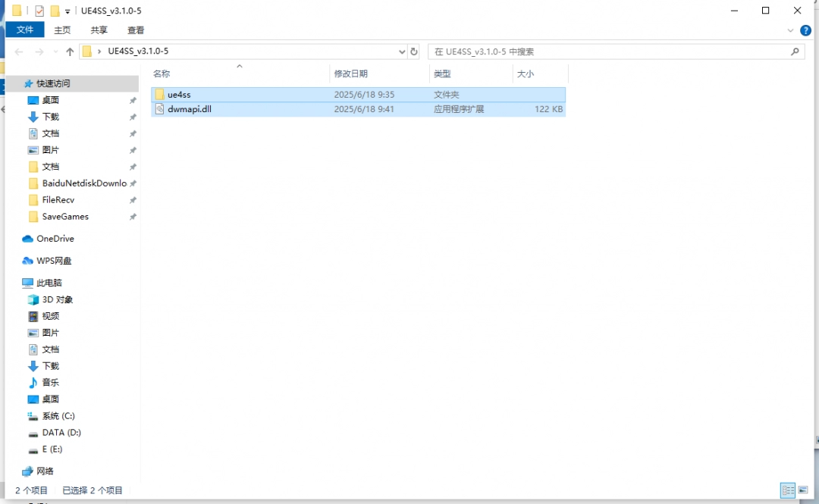Click the refresh button beside address bar
The width and height of the screenshot is (819, 504).
tap(414, 52)
